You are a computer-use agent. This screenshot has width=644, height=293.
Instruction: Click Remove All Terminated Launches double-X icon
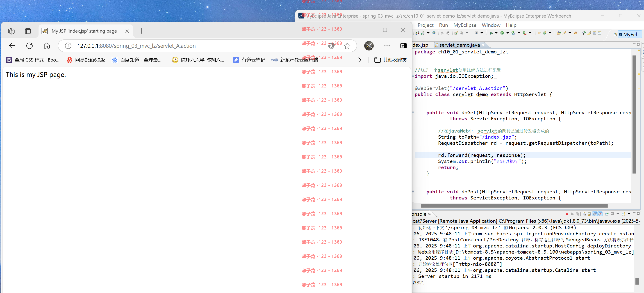tap(578, 214)
